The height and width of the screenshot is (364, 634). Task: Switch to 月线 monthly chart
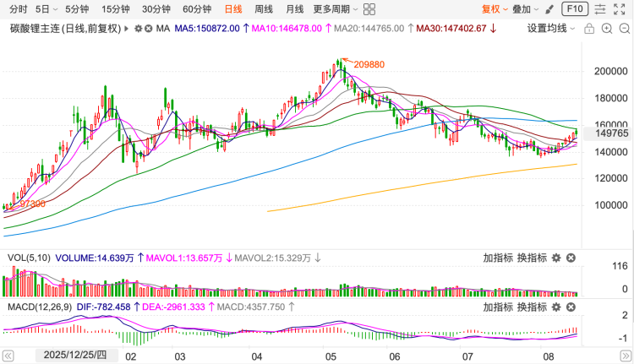click(294, 9)
